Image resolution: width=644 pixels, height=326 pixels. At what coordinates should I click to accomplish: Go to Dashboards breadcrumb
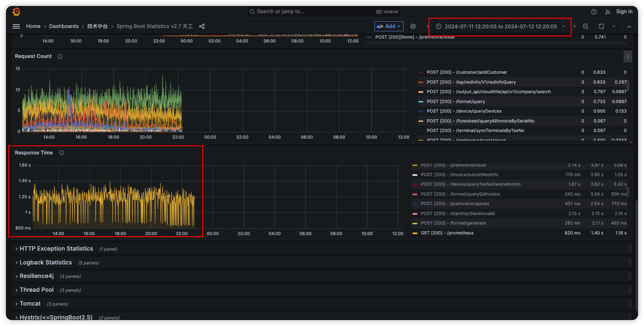64,26
